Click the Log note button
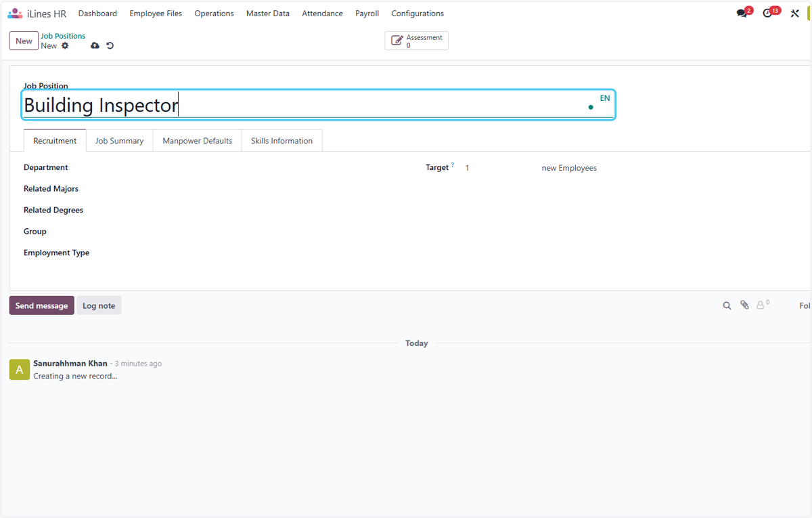This screenshot has height=518, width=812. 99,305
